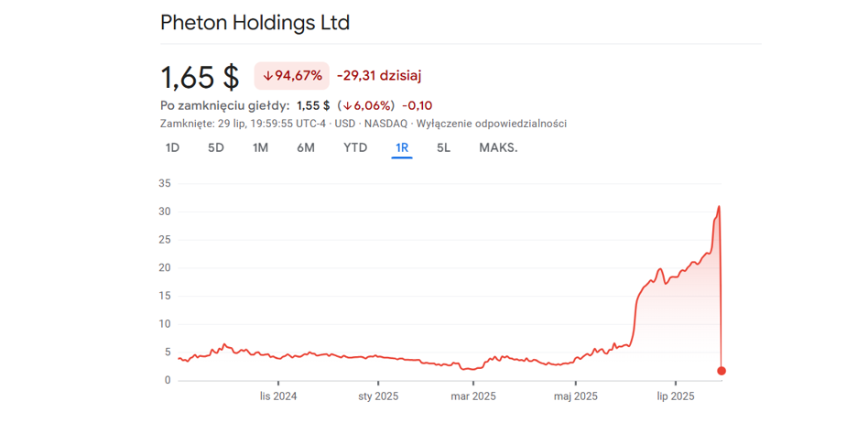The width and height of the screenshot is (868, 423).
Task: Click the chart peak near 30
Action: coord(719,207)
